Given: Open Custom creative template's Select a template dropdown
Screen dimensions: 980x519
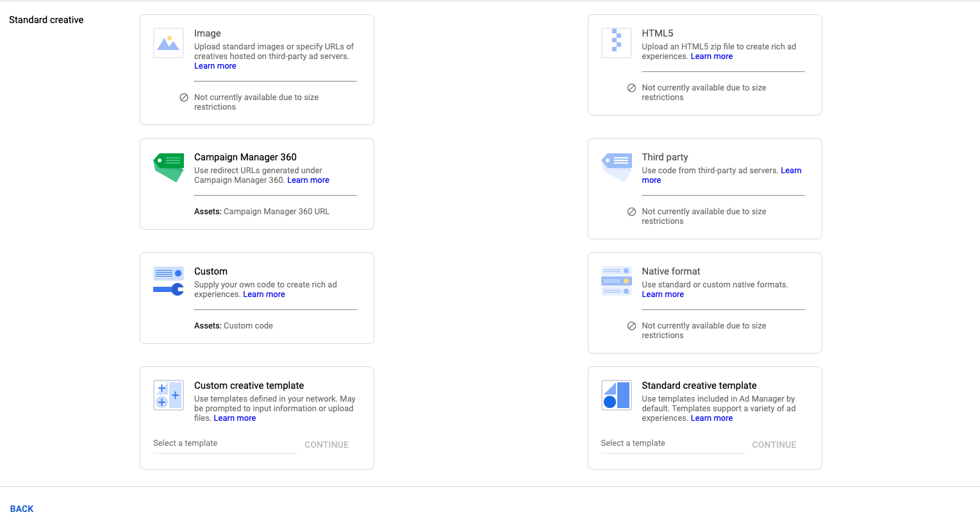Looking at the screenshot, I should click(224, 443).
